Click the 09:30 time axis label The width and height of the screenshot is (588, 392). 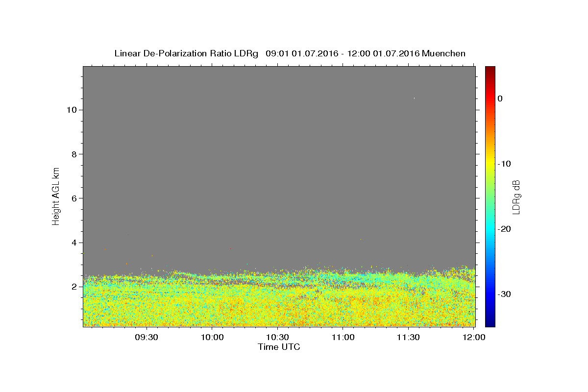(147, 338)
